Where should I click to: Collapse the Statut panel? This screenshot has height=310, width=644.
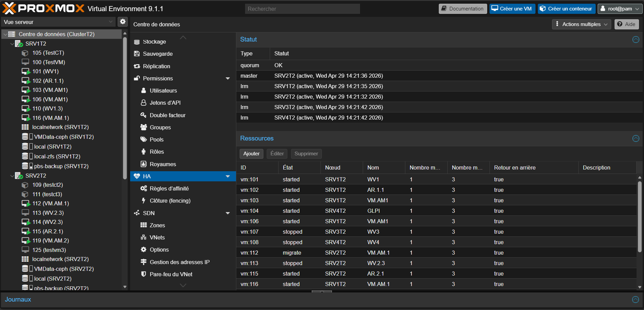tap(636, 40)
